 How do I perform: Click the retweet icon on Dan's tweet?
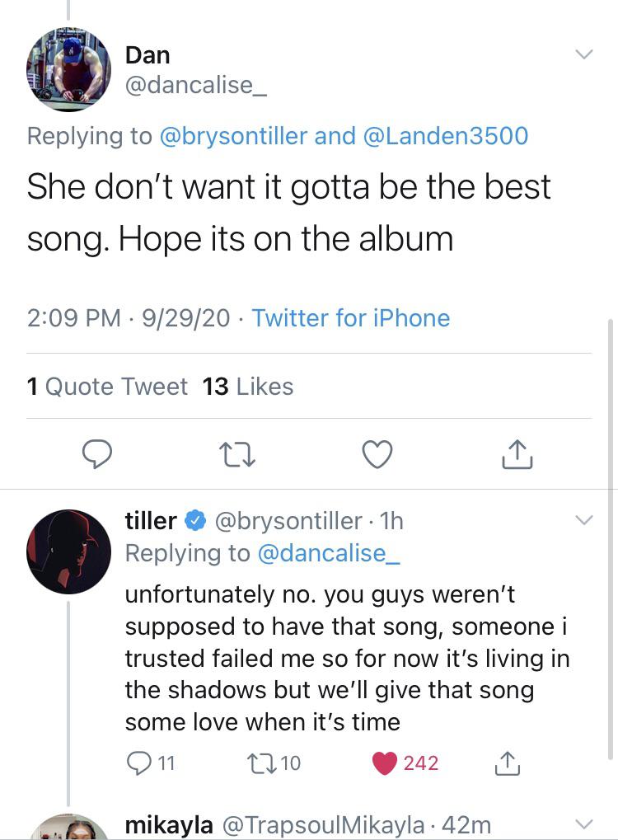pos(237,454)
